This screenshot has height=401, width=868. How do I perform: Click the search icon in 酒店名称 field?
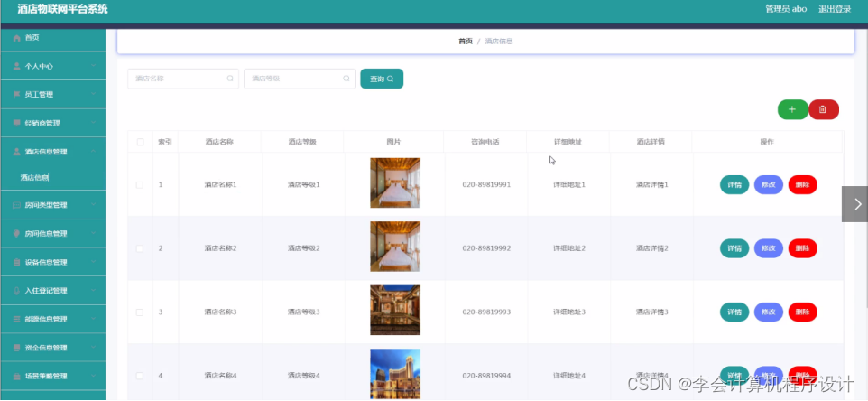pyautogui.click(x=230, y=79)
